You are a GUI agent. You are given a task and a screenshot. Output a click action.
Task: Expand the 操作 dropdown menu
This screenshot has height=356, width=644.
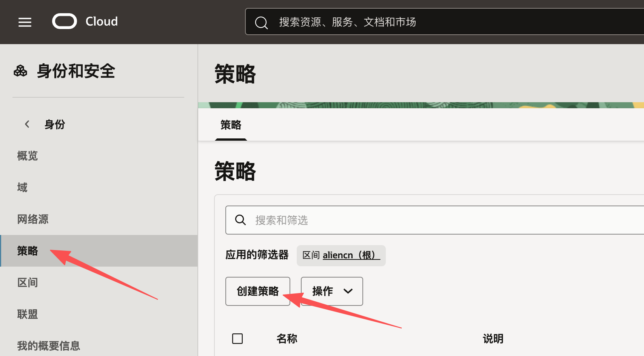(332, 291)
